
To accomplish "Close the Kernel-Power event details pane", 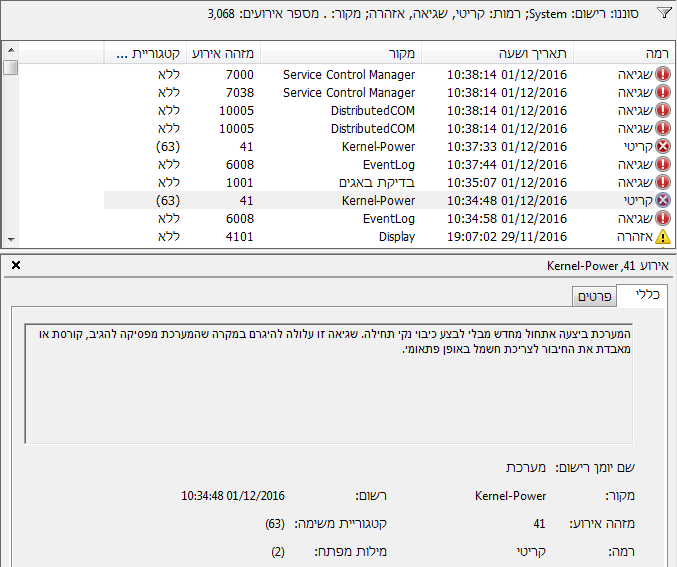I will 16,265.
